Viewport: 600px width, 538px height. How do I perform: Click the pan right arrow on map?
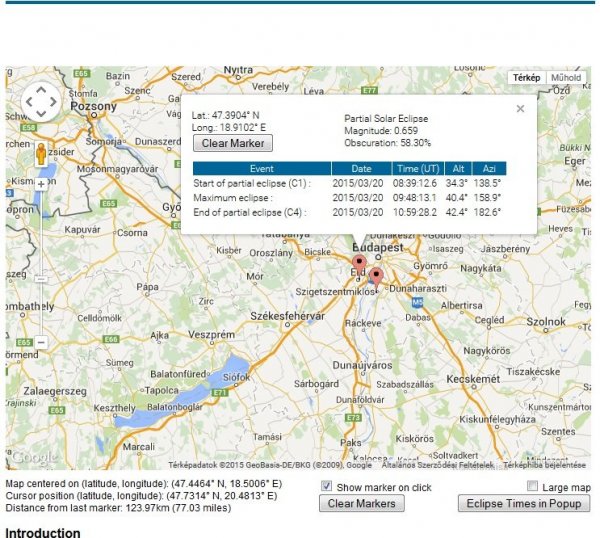point(53,101)
